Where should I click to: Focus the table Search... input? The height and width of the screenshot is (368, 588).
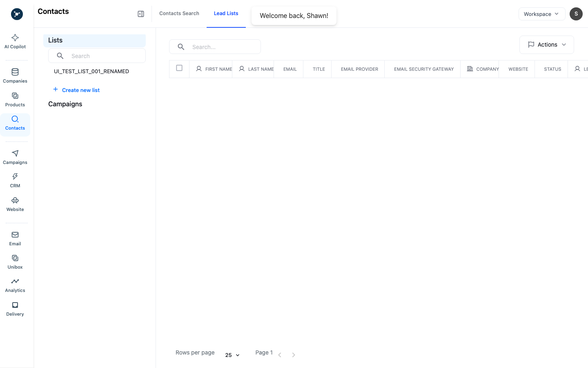[x=215, y=47]
